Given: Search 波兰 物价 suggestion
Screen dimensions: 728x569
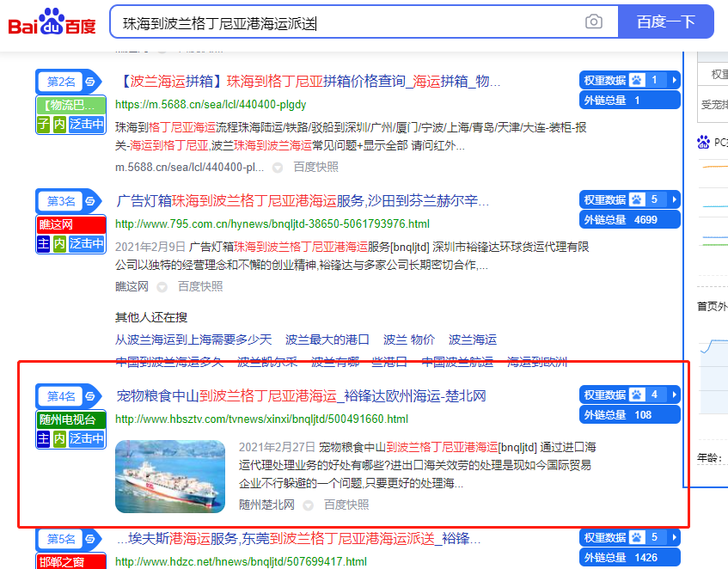Looking at the screenshot, I should click(x=408, y=340).
